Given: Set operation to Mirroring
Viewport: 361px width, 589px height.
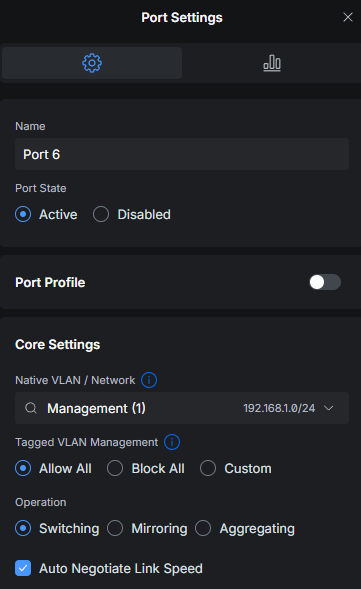Looking at the screenshot, I should click(115, 528).
